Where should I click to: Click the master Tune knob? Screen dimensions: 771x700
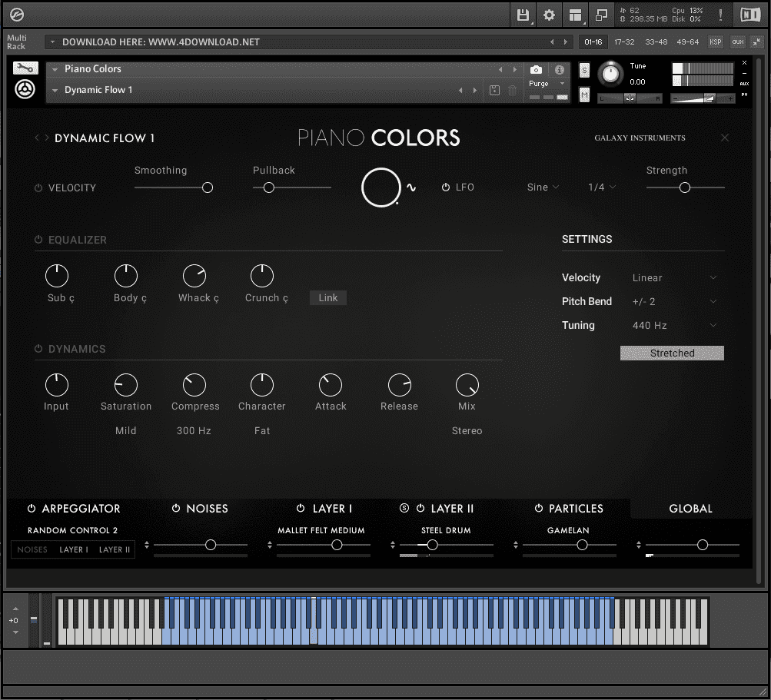coord(610,74)
